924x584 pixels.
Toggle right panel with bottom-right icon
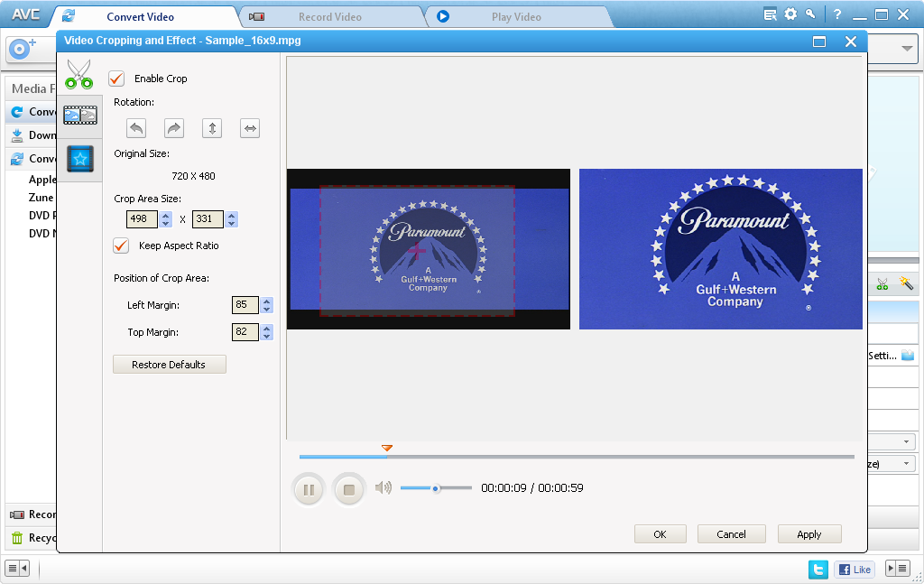pos(898,569)
